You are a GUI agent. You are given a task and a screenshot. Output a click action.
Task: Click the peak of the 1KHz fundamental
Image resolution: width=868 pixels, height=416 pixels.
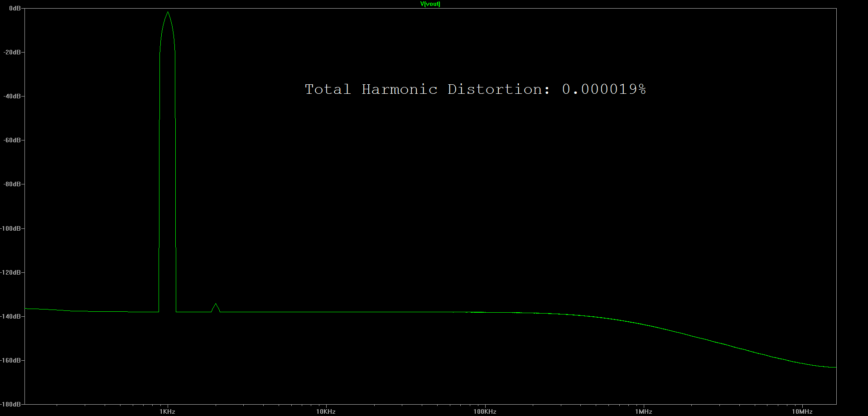pyautogui.click(x=168, y=12)
